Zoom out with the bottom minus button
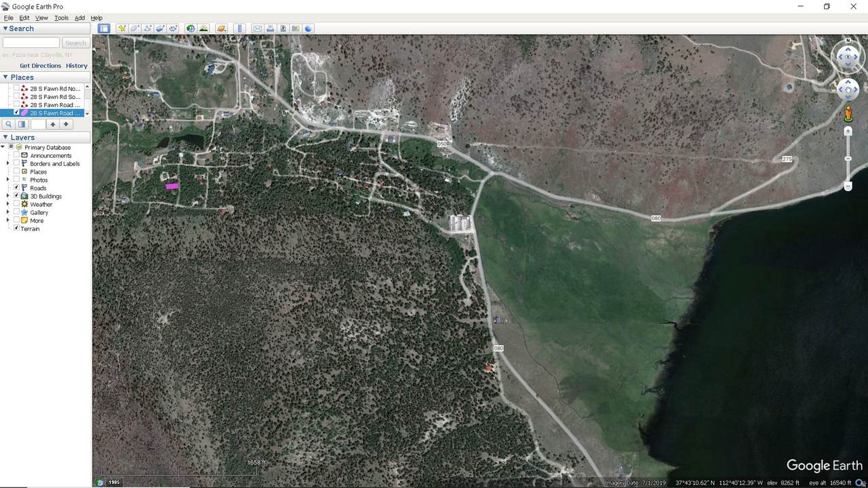Image resolution: width=868 pixels, height=488 pixels. point(848,186)
